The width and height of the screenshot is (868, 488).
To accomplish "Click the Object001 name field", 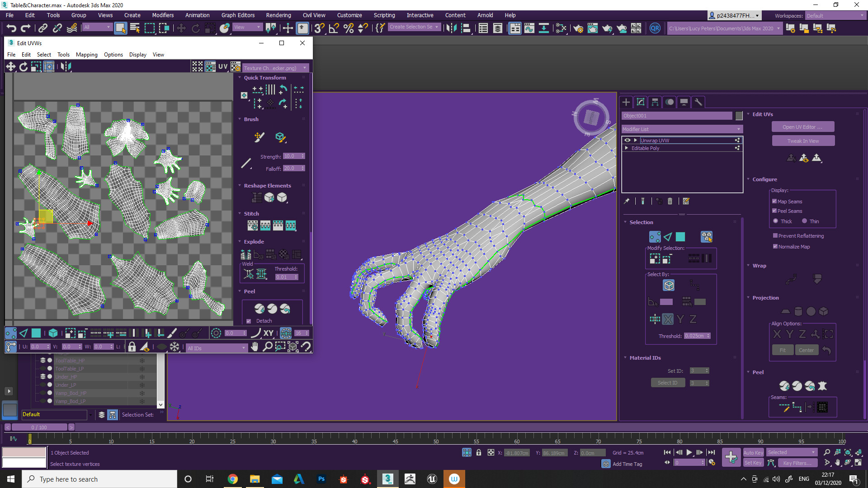I will (677, 116).
